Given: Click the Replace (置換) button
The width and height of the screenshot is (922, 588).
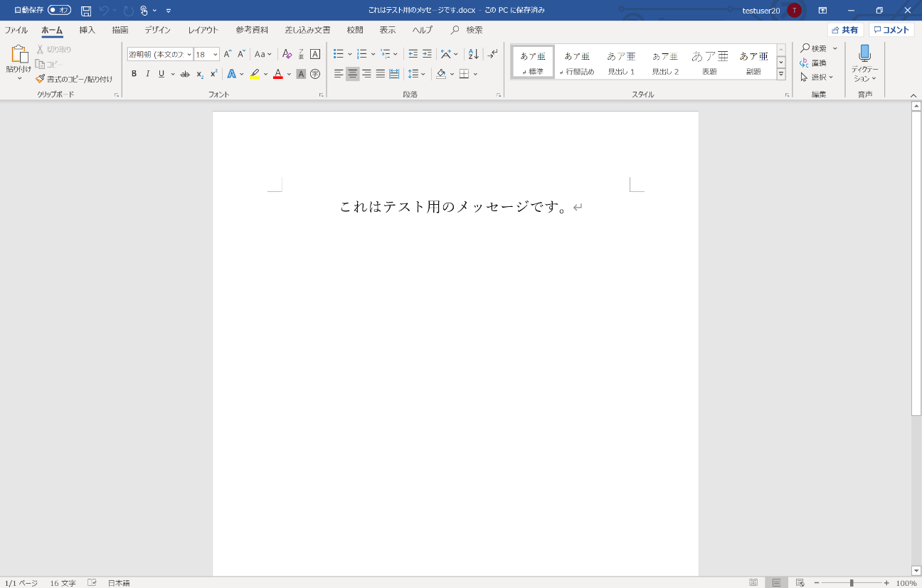Looking at the screenshot, I should point(813,63).
